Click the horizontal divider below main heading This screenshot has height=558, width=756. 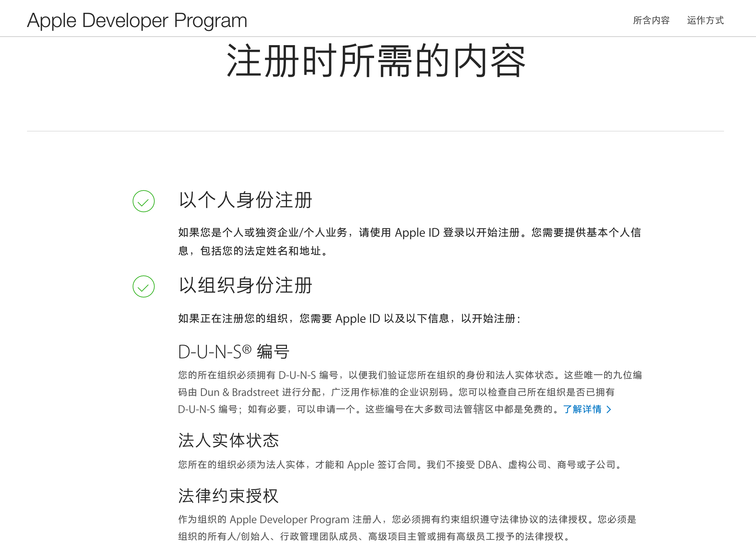pyautogui.click(x=375, y=131)
